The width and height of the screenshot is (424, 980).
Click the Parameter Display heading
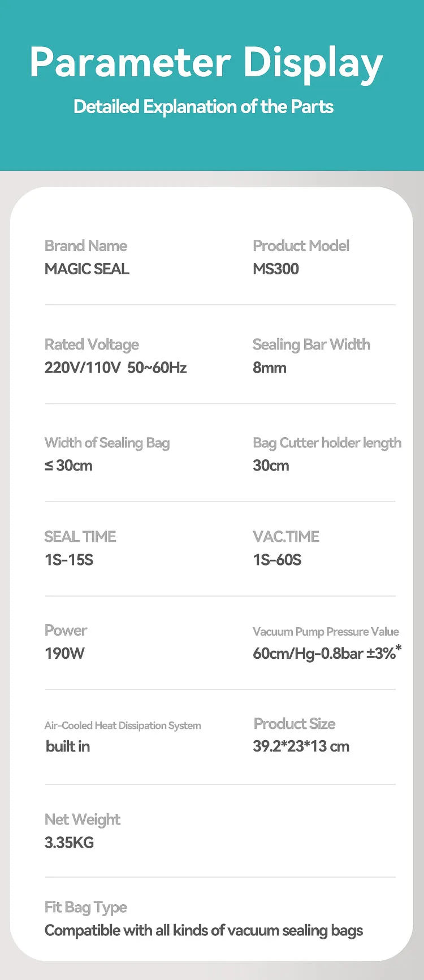[x=206, y=62]
